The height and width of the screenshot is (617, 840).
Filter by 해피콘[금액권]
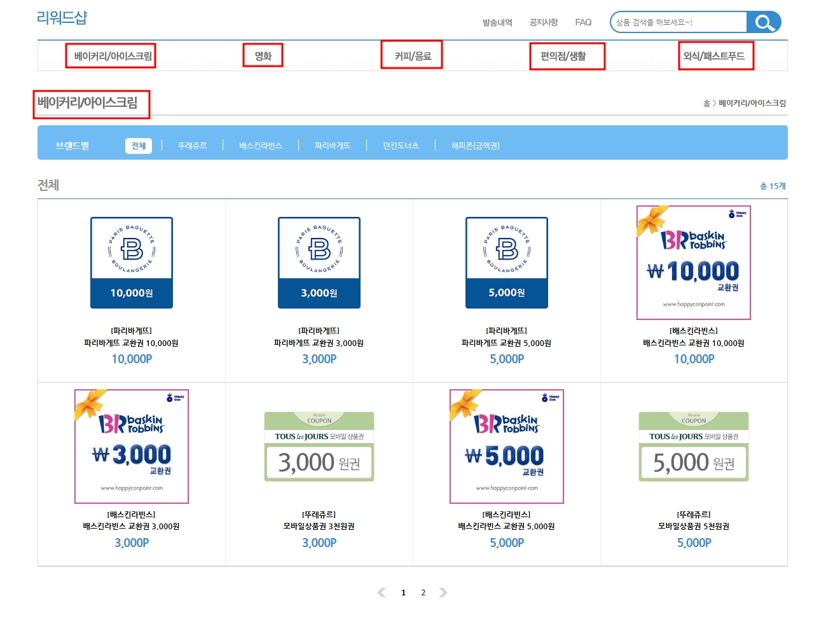pos(476,146)
